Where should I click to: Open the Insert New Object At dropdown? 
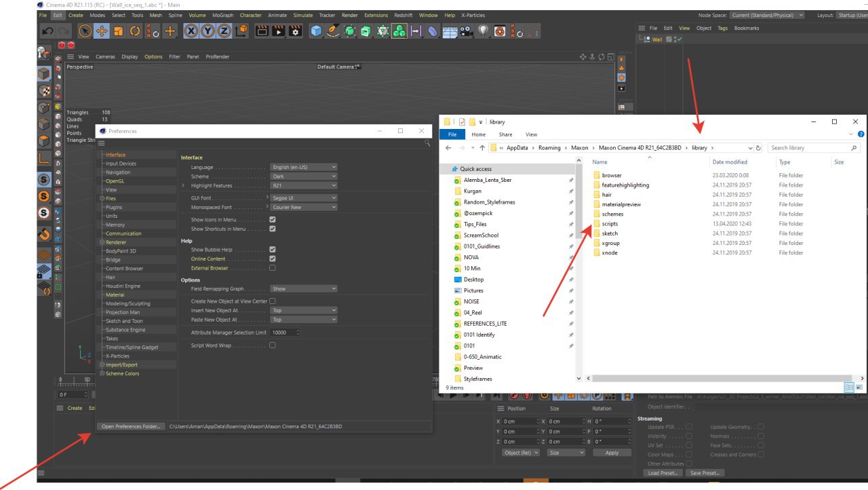click(x=303, y=310)
